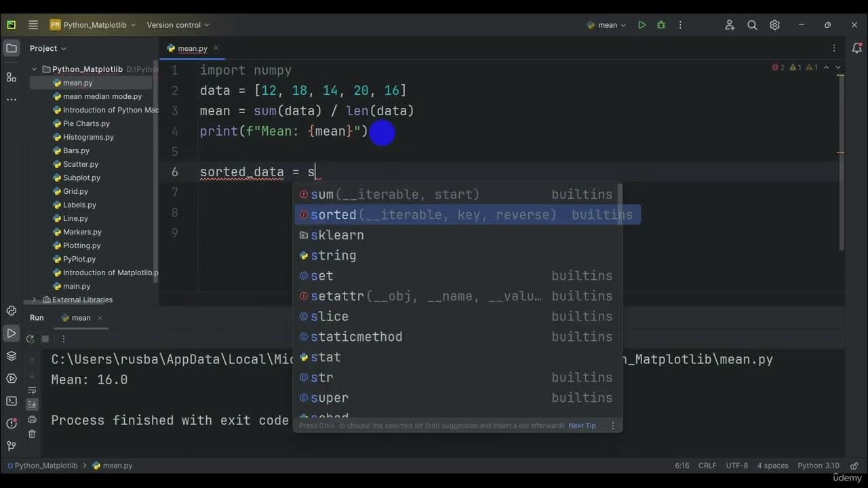Go to the next highlighted problem
The image size is (868, 488).
point(838,68)
